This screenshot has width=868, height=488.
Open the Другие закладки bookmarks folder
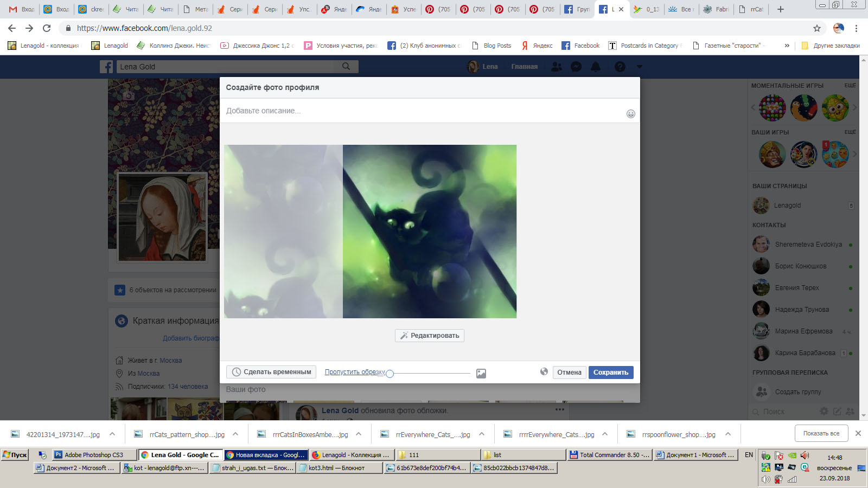(x=831, y=46)
